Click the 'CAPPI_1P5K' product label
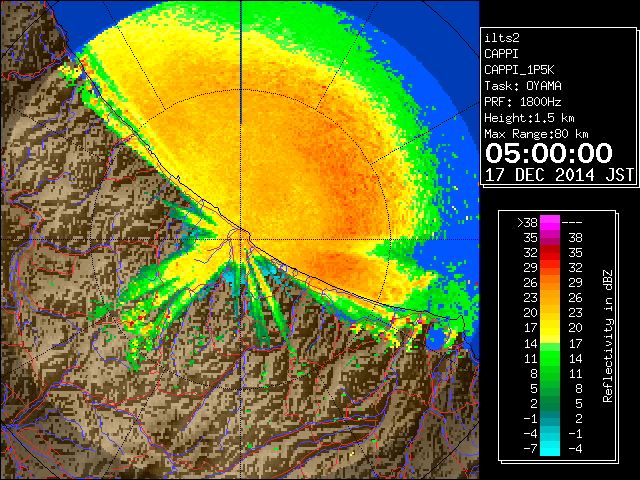 point(519,70)
